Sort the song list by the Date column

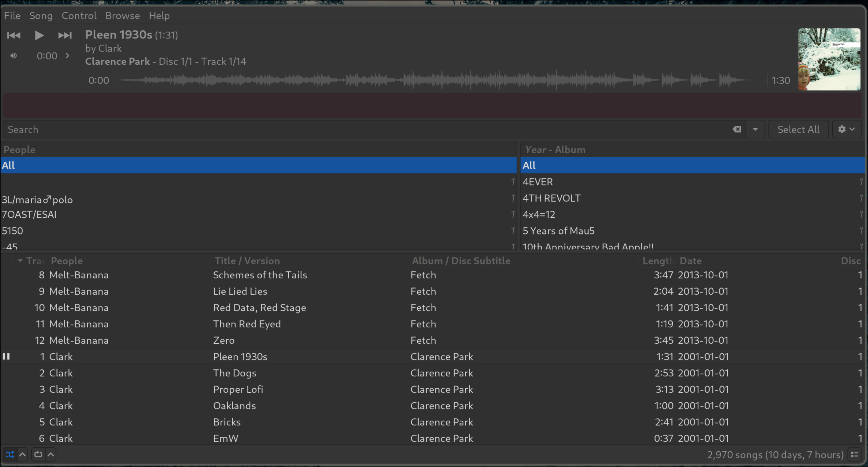[x=691, y=261]
